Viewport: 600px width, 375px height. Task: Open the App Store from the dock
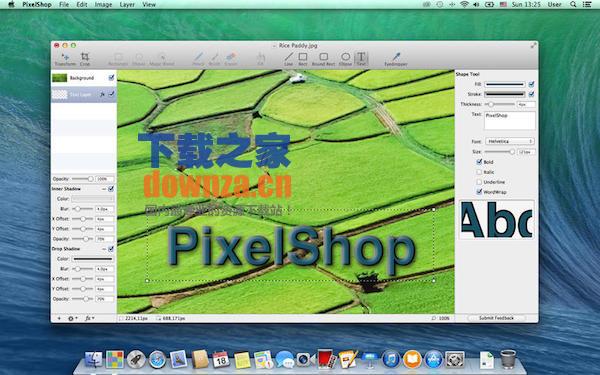point(434,360)
